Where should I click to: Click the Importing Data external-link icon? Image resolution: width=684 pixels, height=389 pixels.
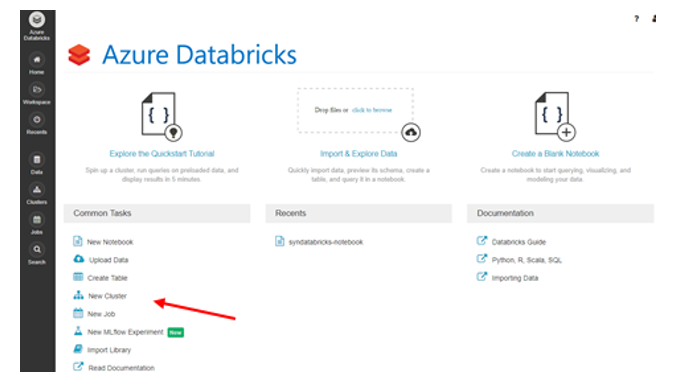[x=482, y=276]
